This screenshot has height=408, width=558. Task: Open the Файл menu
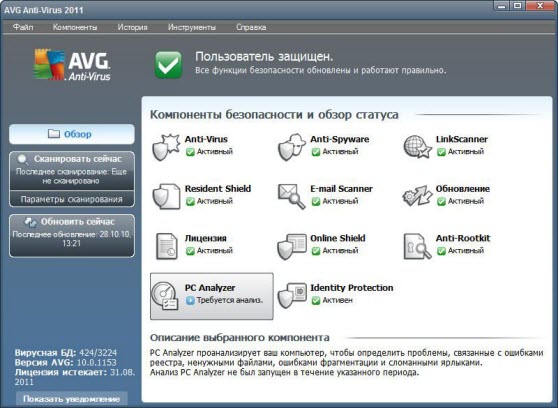[23, 27]
